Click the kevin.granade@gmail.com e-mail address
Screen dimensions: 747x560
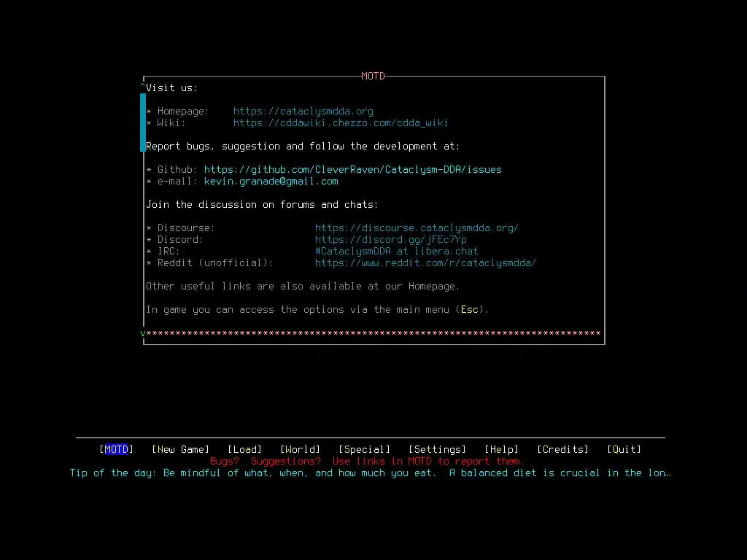271,182
